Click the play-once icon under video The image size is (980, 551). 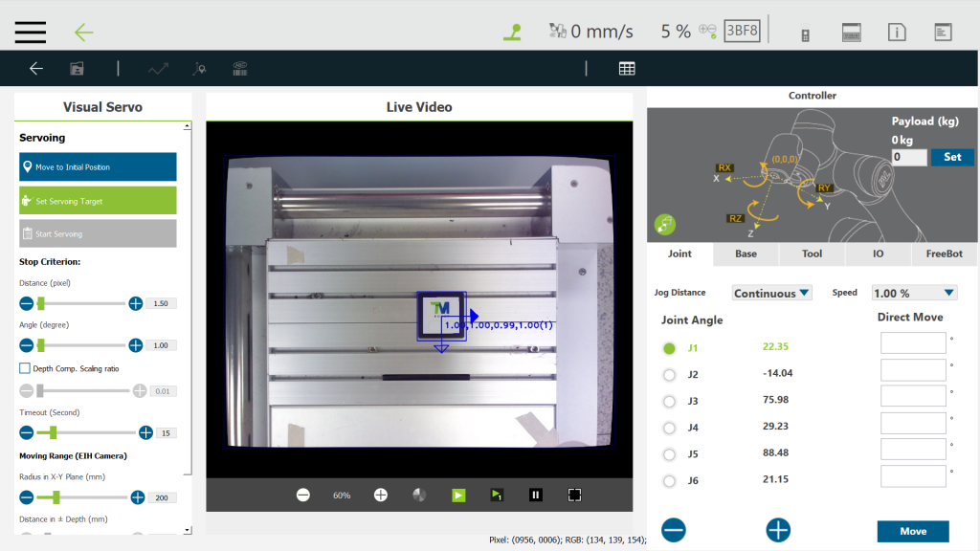pos(497,495)
